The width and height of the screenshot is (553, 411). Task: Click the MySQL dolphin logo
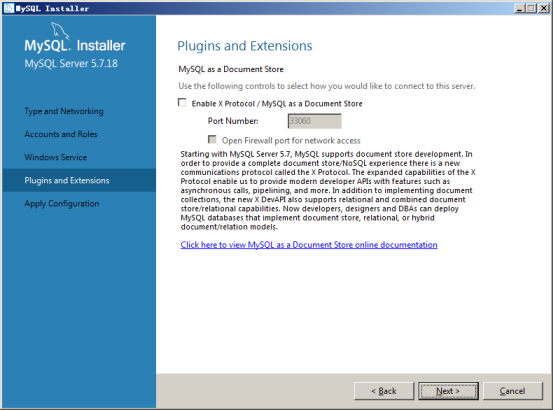pyautogui.click(x=60, y=31)
